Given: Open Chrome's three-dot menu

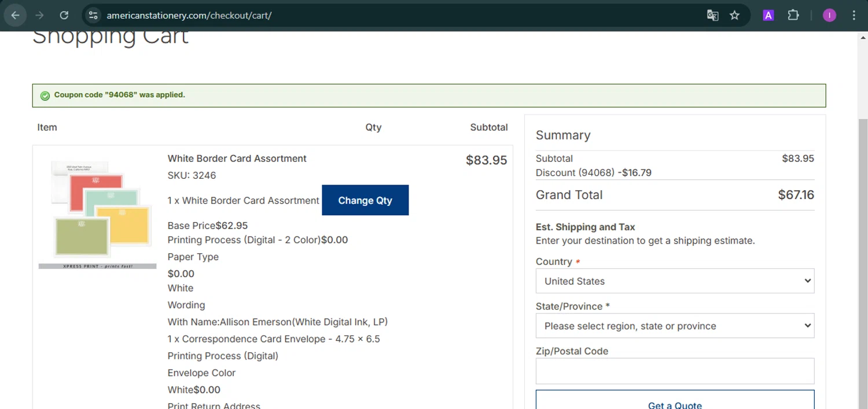Looking at the screenshot, I should click(854, 16).
